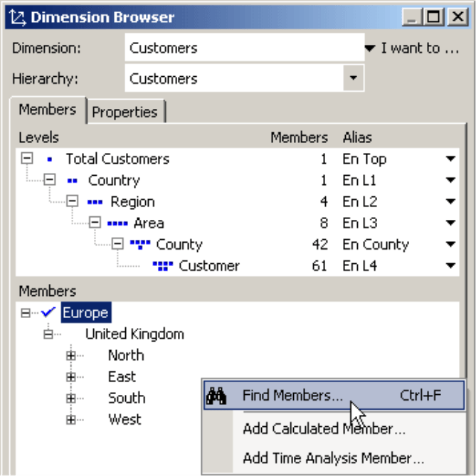Expand the West member node
The image size is (476, 476).
[70, 420]
